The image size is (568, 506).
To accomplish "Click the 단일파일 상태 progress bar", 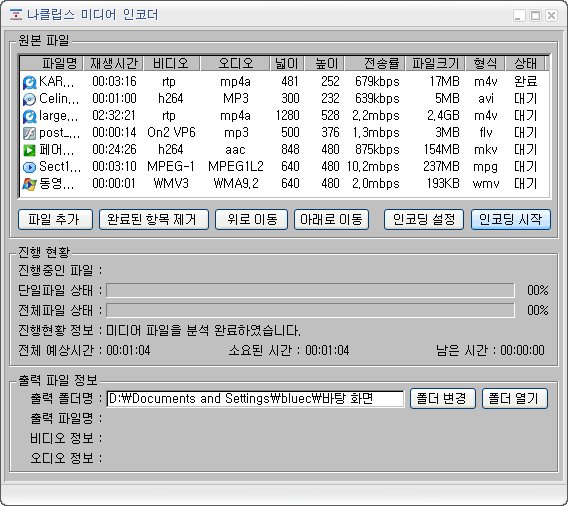I will click(x=310, y=290).
